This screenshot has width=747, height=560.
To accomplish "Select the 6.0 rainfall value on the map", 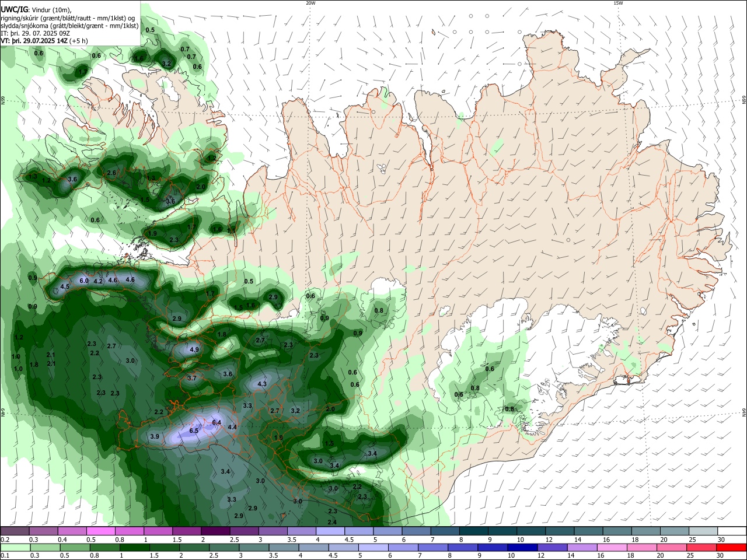I will (x=83, y=281).
